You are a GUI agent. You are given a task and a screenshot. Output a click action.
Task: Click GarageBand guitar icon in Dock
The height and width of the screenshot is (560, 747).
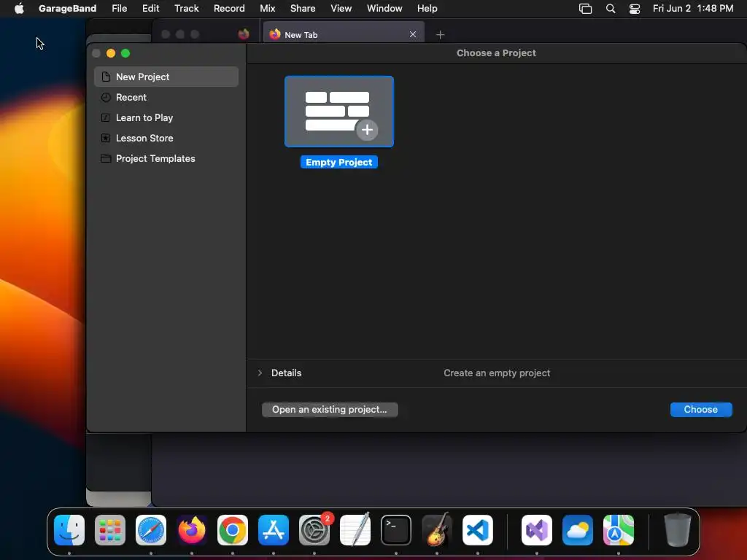pyautogui.click(x=437, y=529)
